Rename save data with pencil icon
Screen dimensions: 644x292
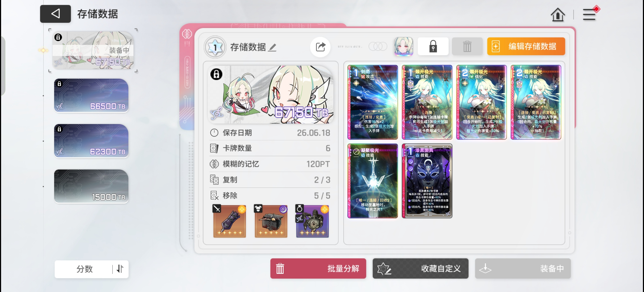click(272, 48)
